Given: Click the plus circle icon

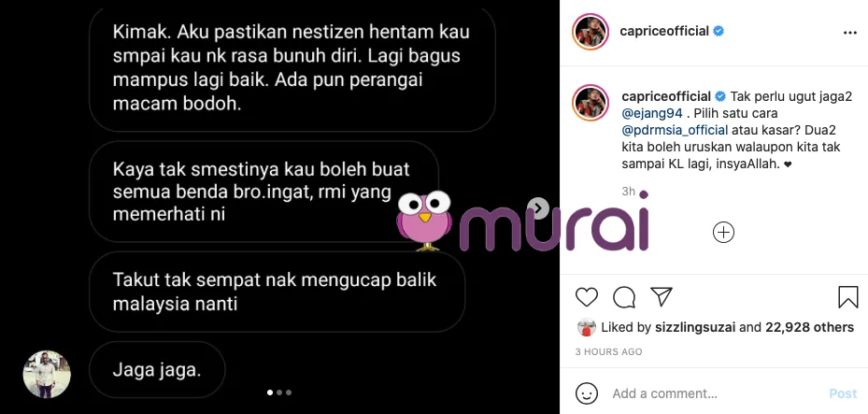Looking at the screenshot, I should [x=723, y=233].
